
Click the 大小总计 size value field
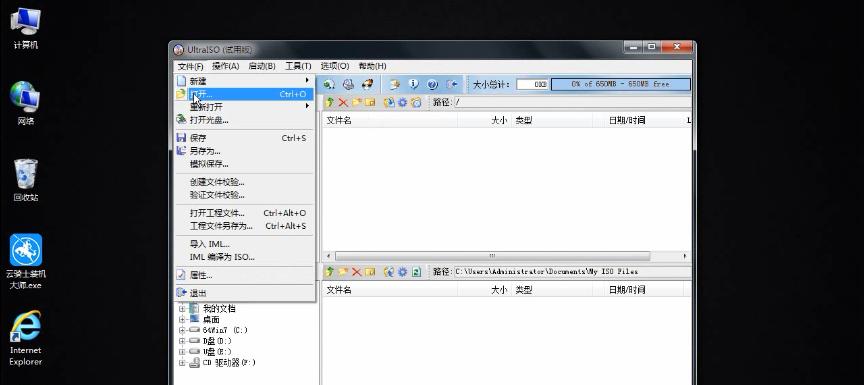click(x=532, y=84)
